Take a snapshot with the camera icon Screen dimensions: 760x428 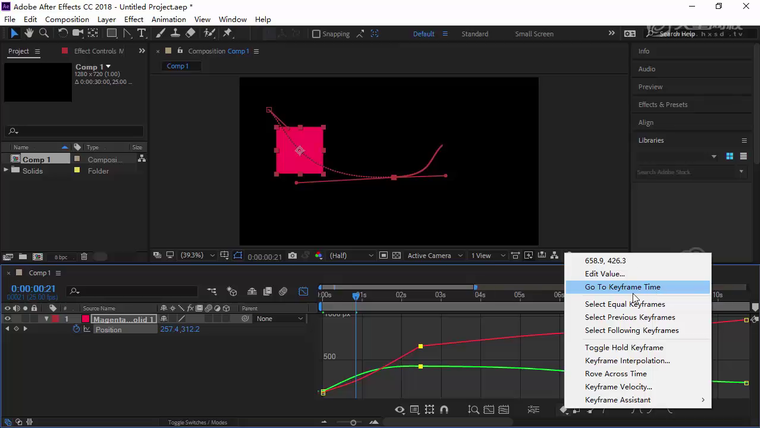292,255
